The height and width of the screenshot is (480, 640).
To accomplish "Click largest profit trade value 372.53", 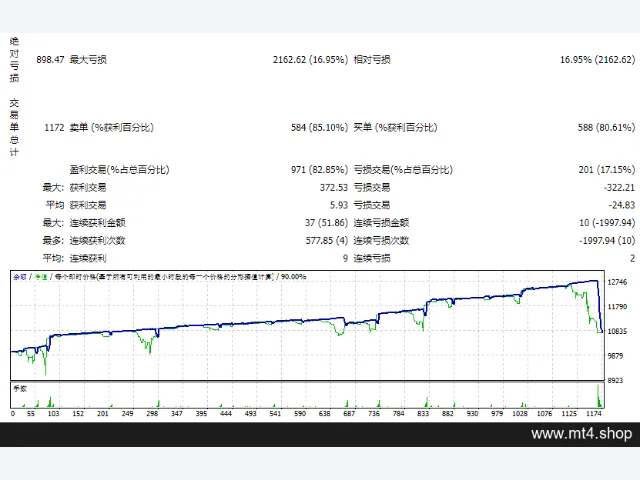I will [333, 187].
